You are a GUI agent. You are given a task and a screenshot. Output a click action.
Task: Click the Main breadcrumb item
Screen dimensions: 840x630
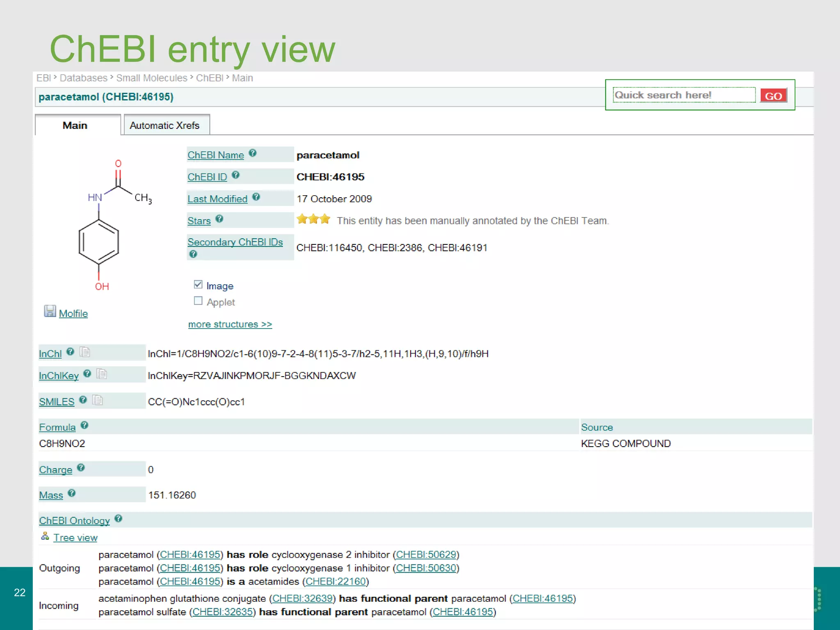pyautogui.click(x=242, y=78)
